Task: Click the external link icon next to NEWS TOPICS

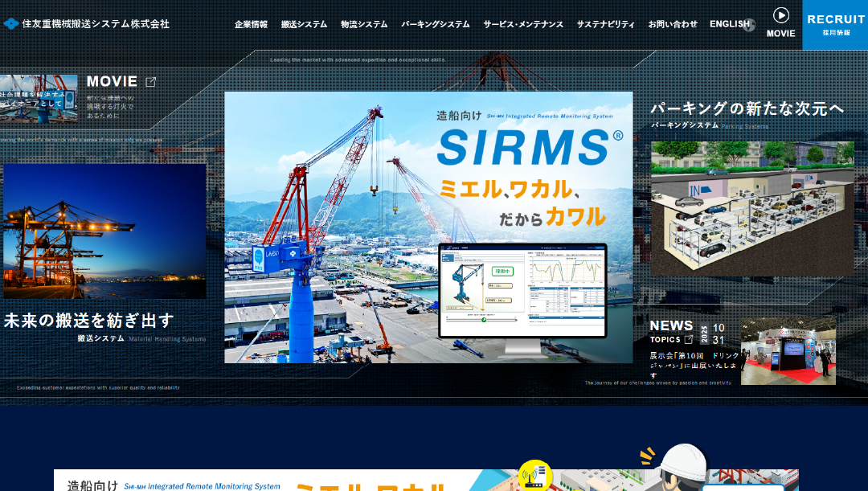Action: (x=689, y=339)
